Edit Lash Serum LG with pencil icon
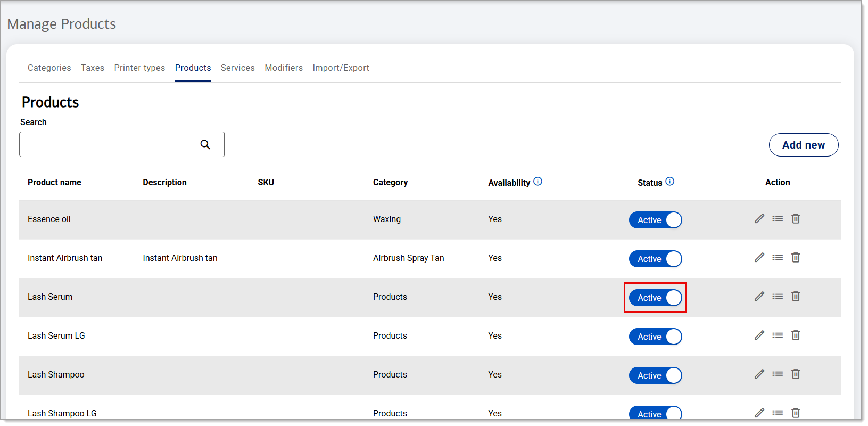The image size is (868, 426). 759,335
